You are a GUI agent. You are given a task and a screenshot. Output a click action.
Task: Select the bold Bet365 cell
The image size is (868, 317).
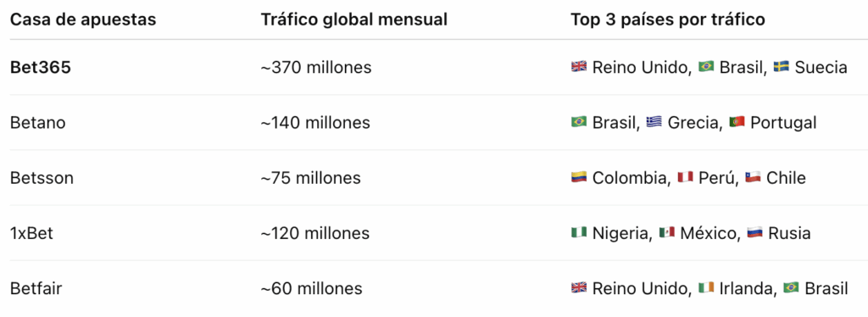pos(41,68)
